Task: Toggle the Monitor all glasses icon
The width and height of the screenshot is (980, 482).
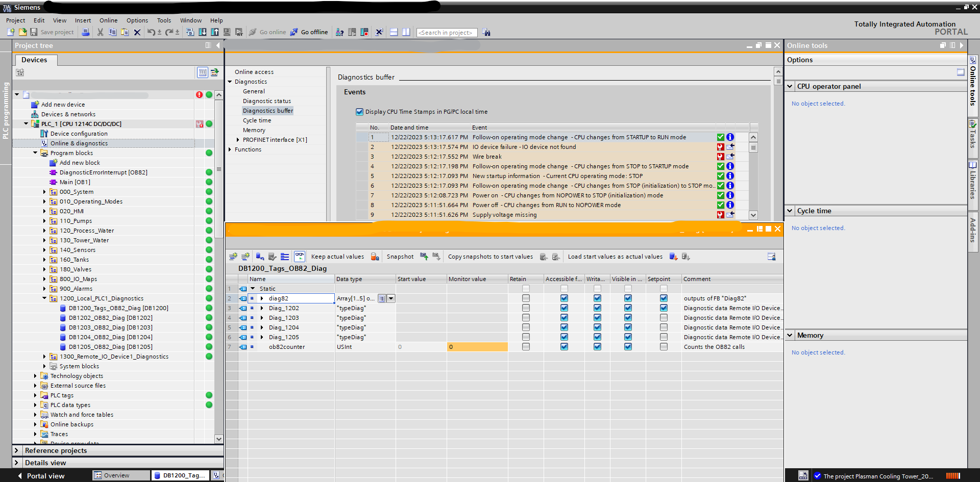Action: tap(300, 257)
